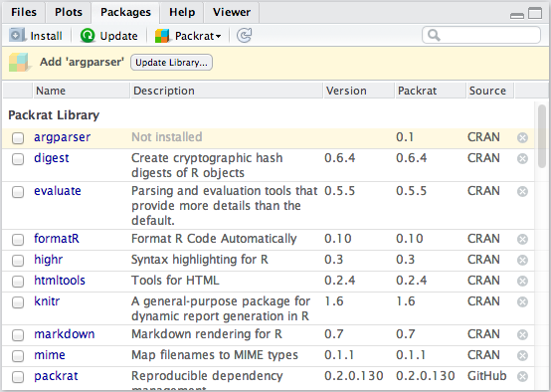Click the package list scrollbar thumb
Screen dimensions: 551x392
542,136
